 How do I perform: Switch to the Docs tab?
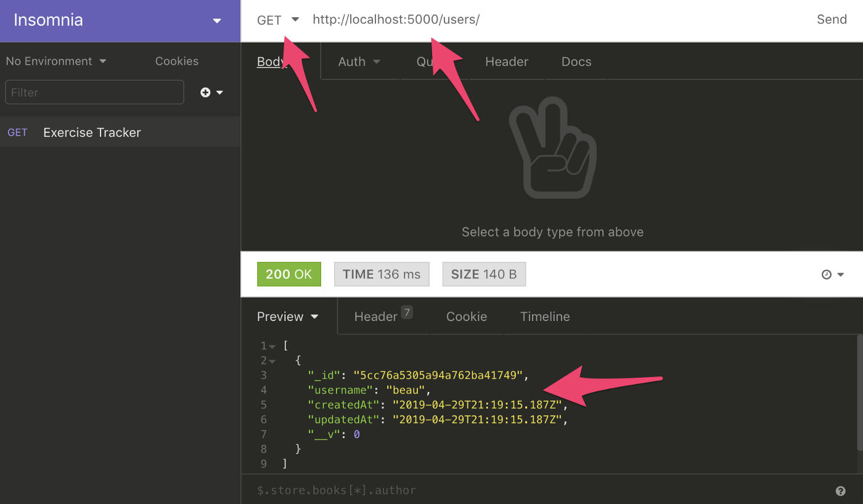(576, 62)
